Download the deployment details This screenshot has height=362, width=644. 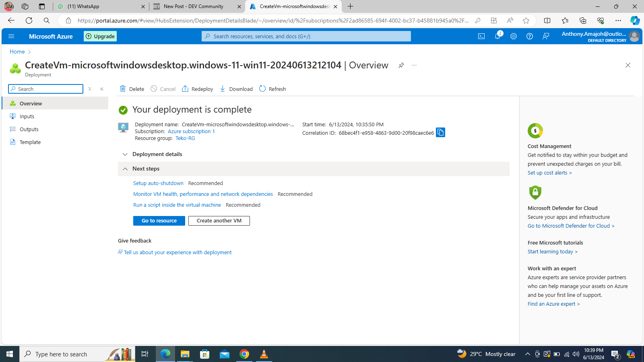236,89
